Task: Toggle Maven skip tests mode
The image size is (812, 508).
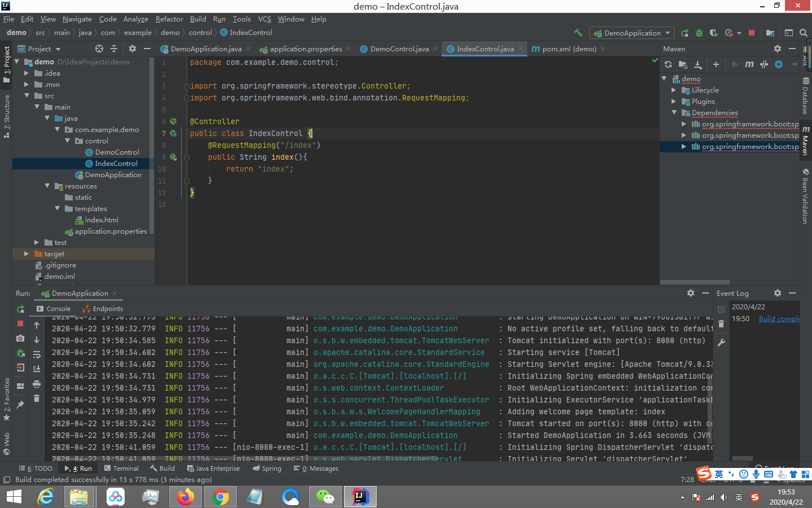Action: pos(779,64)
